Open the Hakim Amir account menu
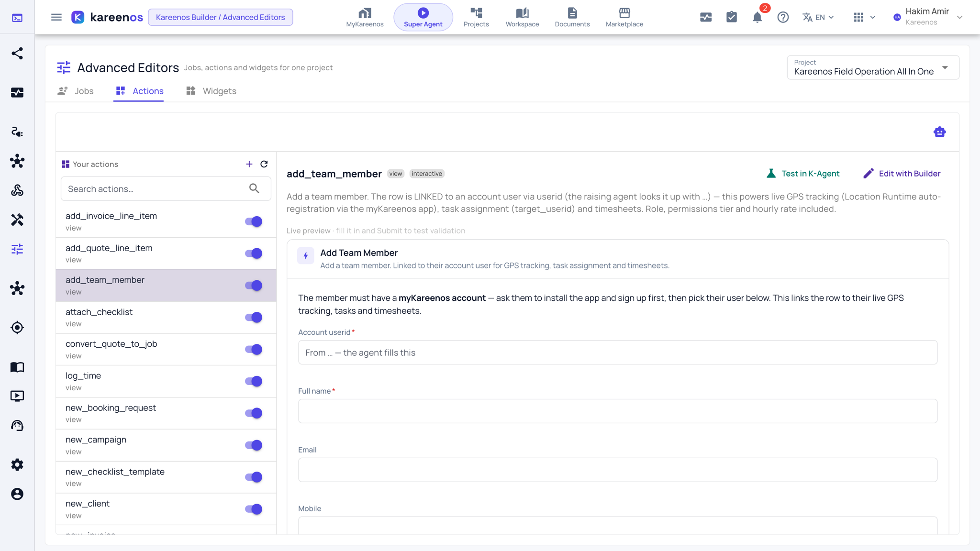980x551 pixels. [928, 17]
